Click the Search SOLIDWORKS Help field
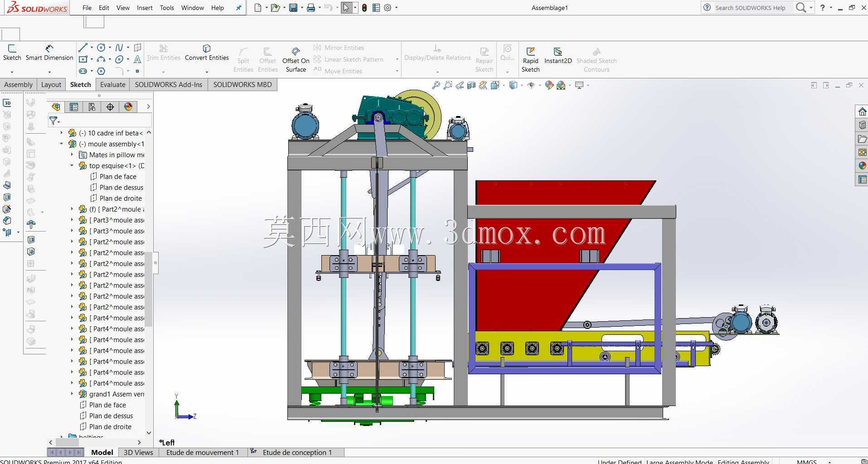The height and width of the screenshot is (464, 868). point(752,8)
